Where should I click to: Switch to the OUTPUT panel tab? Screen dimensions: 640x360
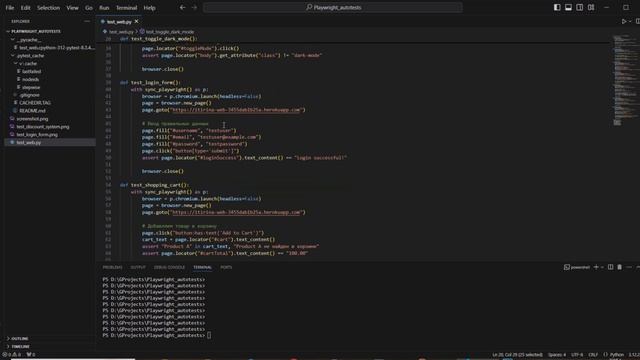pos(138,267)
